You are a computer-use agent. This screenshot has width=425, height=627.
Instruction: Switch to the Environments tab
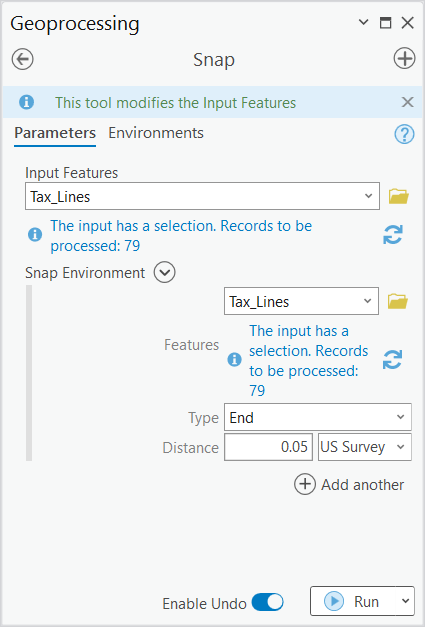[x=156, y=133]
